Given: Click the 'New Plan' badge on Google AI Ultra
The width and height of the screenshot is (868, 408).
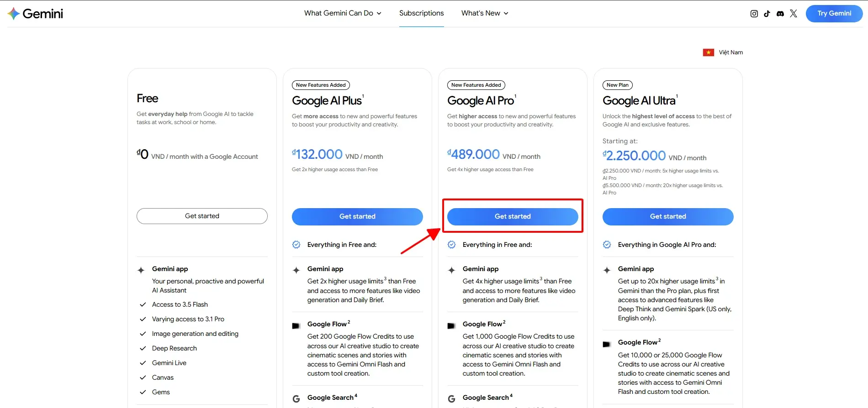Looking at the screenshot, I should pos(618,85).
